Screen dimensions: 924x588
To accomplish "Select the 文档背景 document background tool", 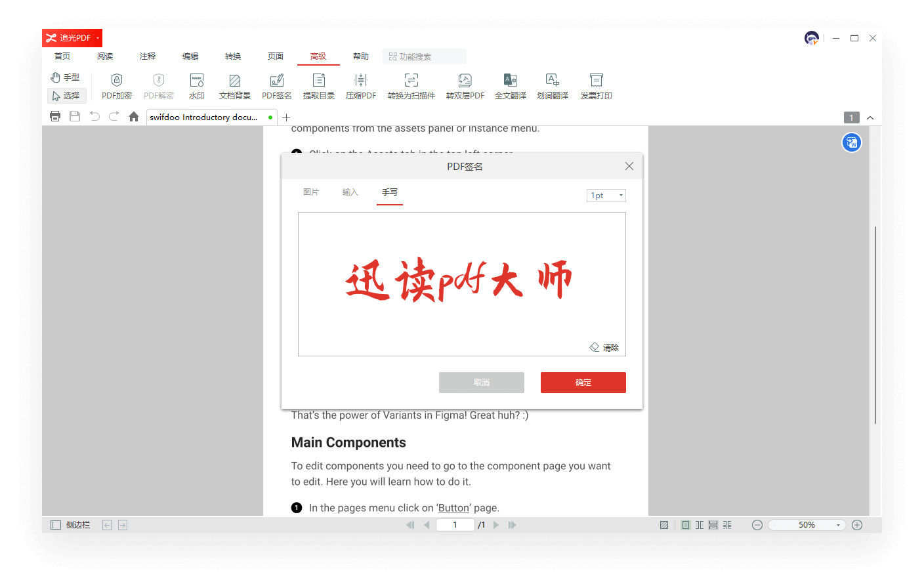I will [x=234, y=81].
